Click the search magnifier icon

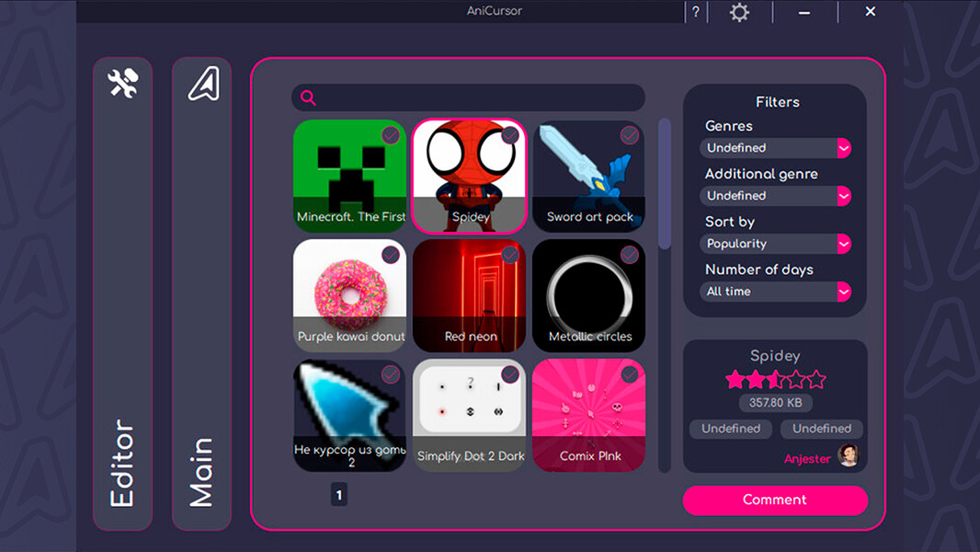coord(308,97)
